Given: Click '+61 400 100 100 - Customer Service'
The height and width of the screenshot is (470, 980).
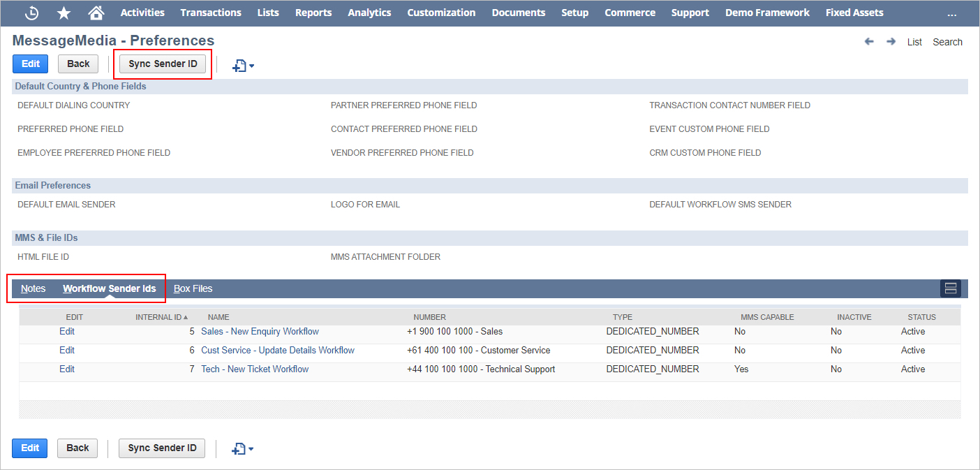Looking at the screenshot, I should (479, 350).
